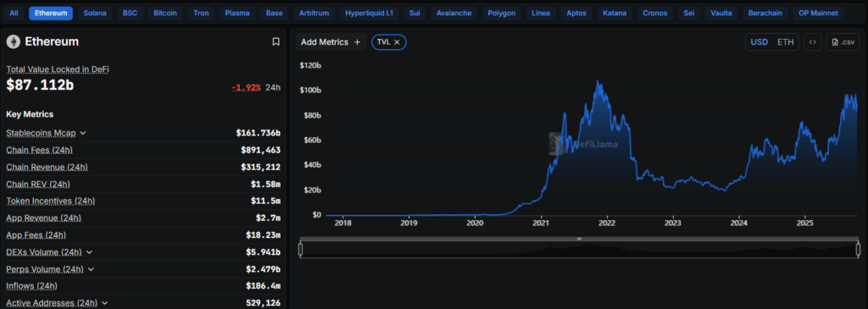Bookmark the Ethereum chain
Screen dimensions: 868x309
[x=275, y=41]
